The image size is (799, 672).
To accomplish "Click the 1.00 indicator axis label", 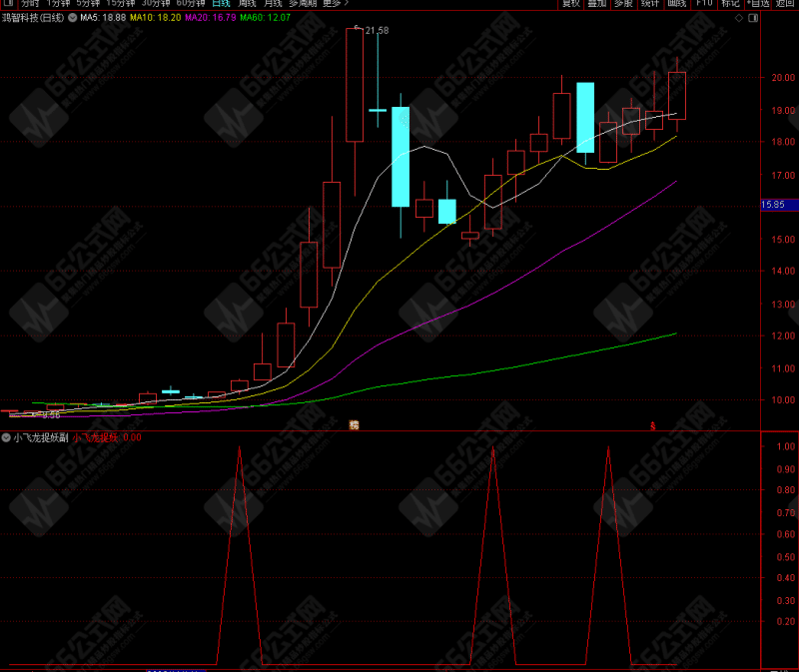I will (786, 446).
